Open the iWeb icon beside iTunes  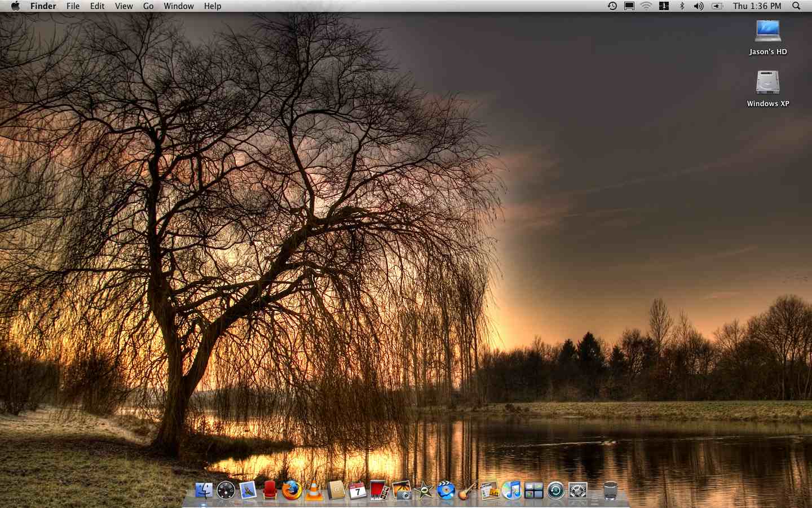489,491
